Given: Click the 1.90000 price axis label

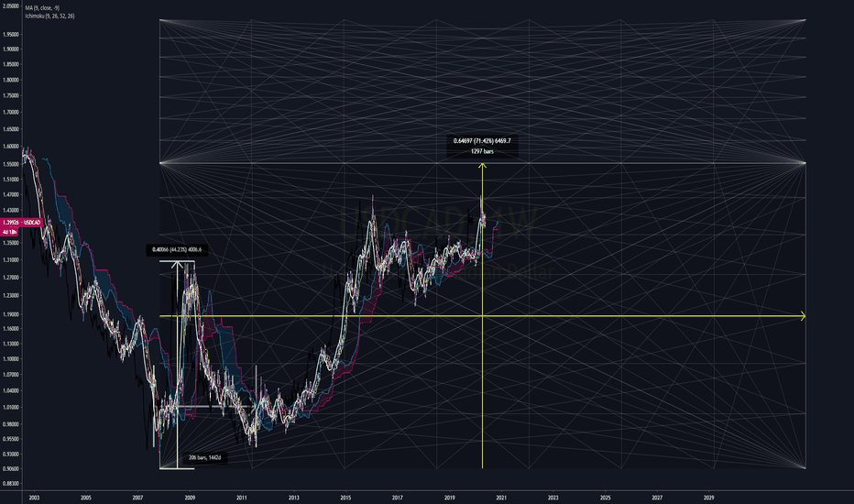Looking at the screenshot, I should coord(11,49).
